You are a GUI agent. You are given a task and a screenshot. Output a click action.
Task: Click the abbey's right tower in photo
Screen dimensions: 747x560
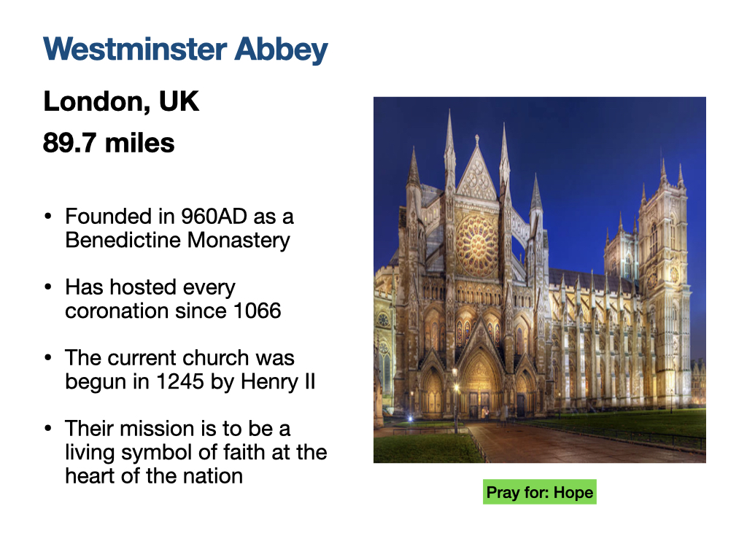tap(665, 286)
